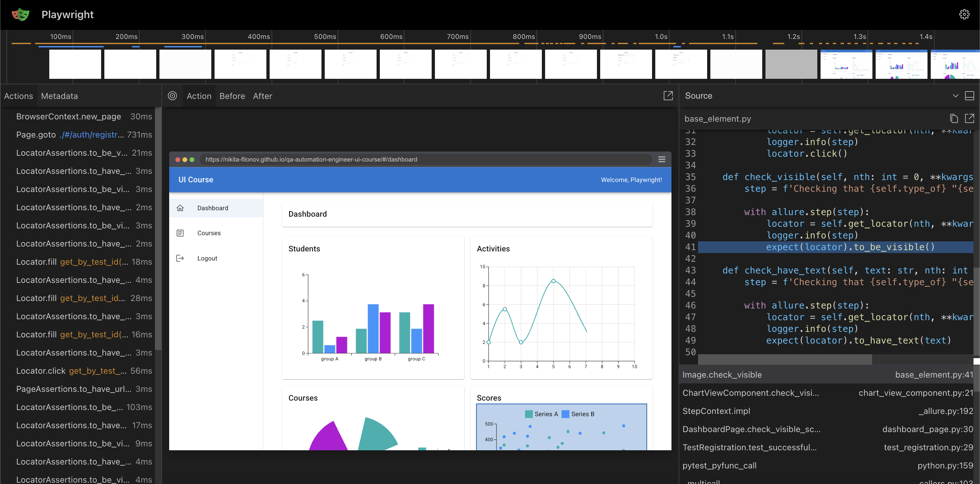Screen dimensions: 980x484
Task: Click the Welcome, Playwright! text
Action: pyautogui.click(x=631, y=180)
